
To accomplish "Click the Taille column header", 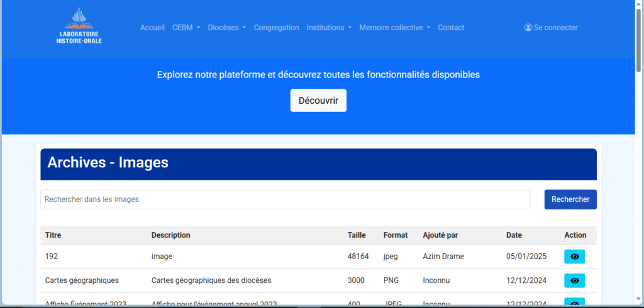I will click(357, 235).
